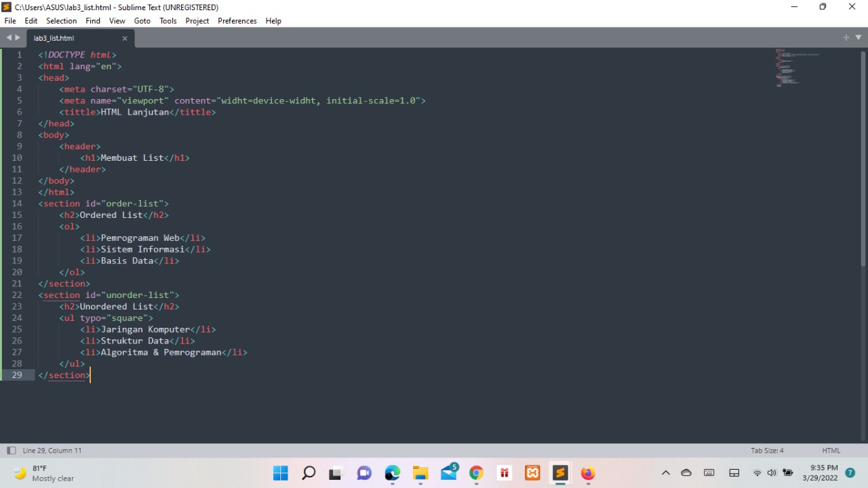Click the DOCTYPE html declaration text
The height and width of the screenshot is (488, 868).
coord(77,55)
